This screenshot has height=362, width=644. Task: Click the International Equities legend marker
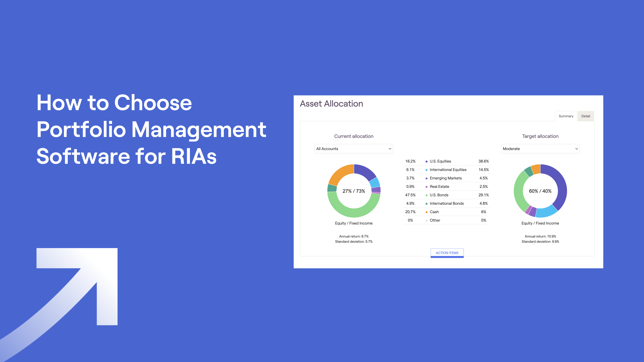(427, 170)
